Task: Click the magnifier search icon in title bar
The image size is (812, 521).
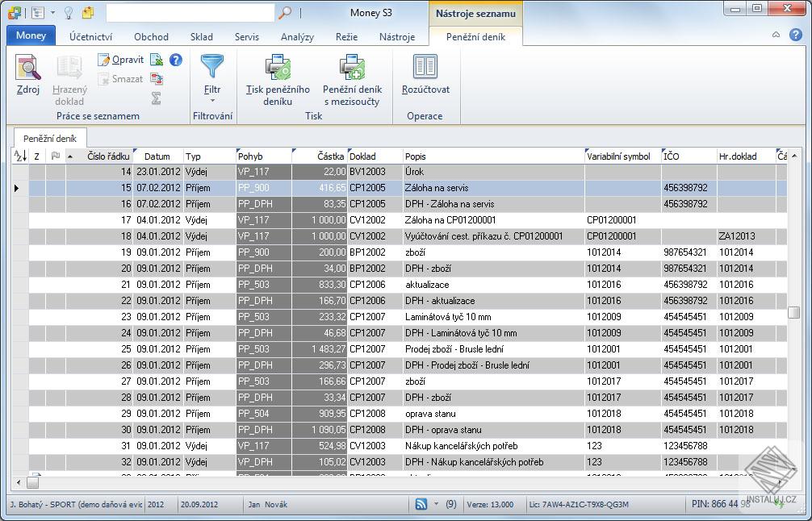Action: (x=285, y=13)
